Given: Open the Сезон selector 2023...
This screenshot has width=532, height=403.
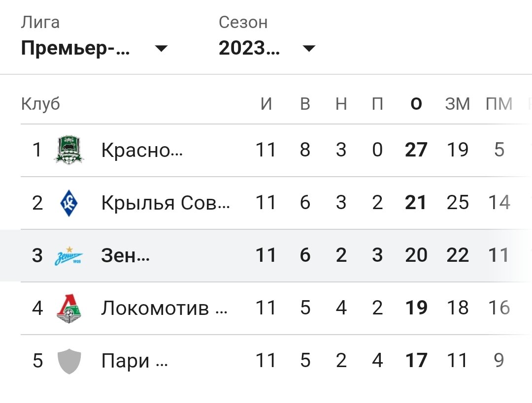Looking at the screenshot, I should click(249, 49).
